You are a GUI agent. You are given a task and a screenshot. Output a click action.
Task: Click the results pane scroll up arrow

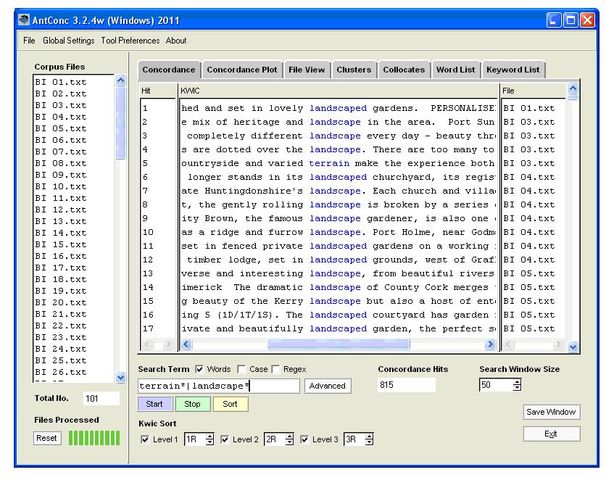(x=573, y=88)
